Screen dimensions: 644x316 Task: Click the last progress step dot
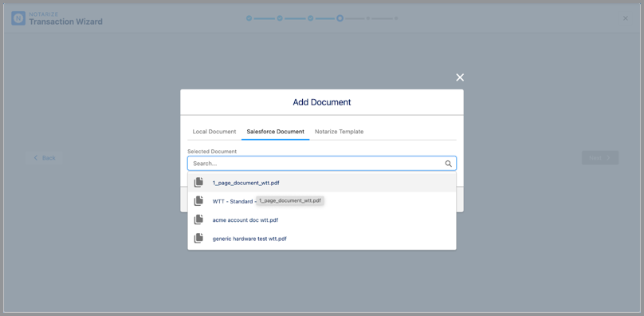click(x=396, y=18)
